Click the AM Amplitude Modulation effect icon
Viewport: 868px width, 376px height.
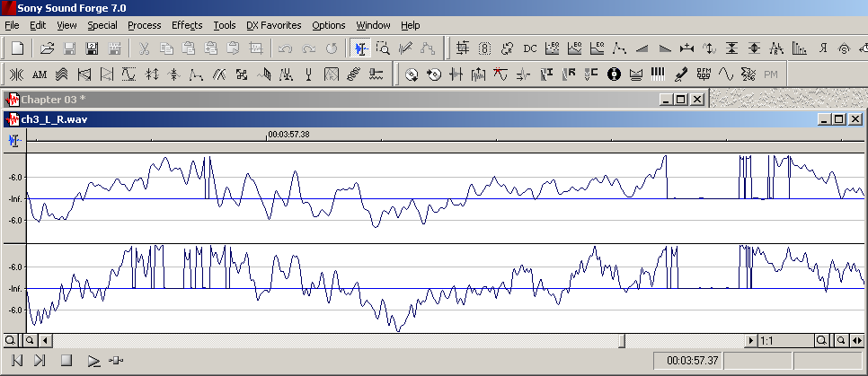tap(40, 74)
